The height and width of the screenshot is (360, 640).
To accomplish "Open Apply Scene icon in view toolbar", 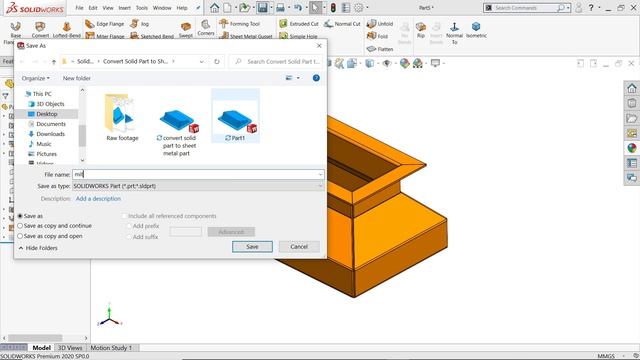I will point(418,63).
